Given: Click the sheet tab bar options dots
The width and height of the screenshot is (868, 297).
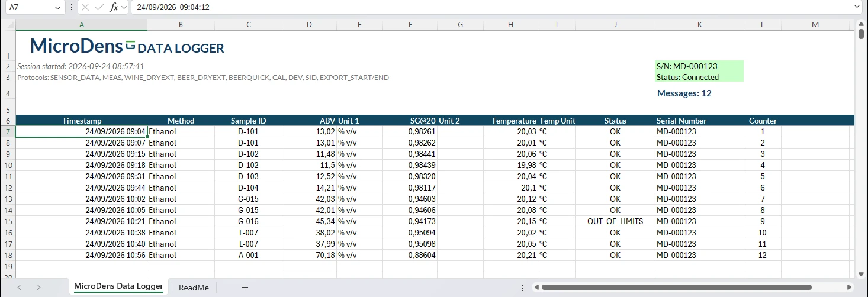Looking at the screenshot, I should 522,288.
